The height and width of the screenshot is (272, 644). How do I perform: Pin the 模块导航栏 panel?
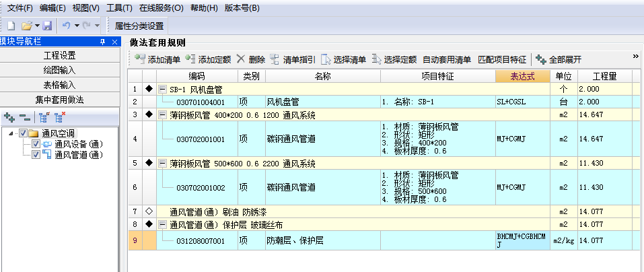(x=103, y=42)
